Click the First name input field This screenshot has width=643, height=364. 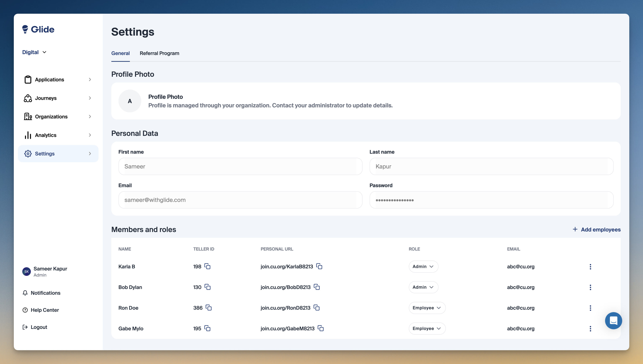(x=240, y=166)
